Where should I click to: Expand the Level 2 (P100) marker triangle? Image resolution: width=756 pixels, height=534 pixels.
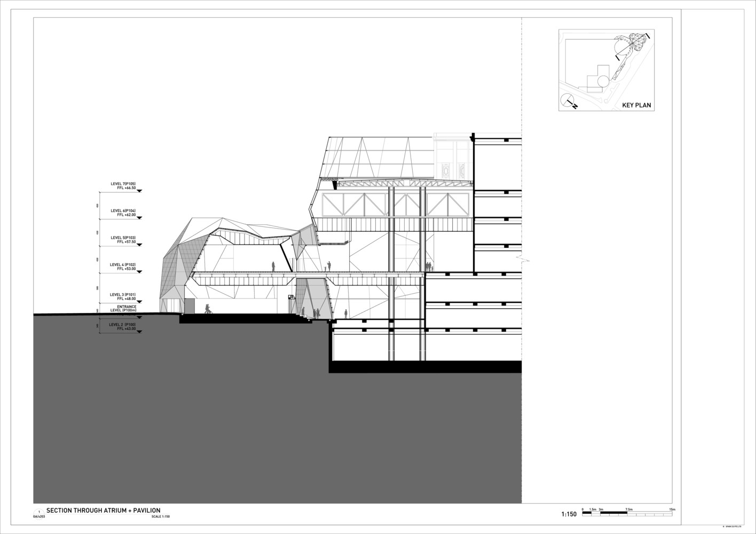(140, 331)
